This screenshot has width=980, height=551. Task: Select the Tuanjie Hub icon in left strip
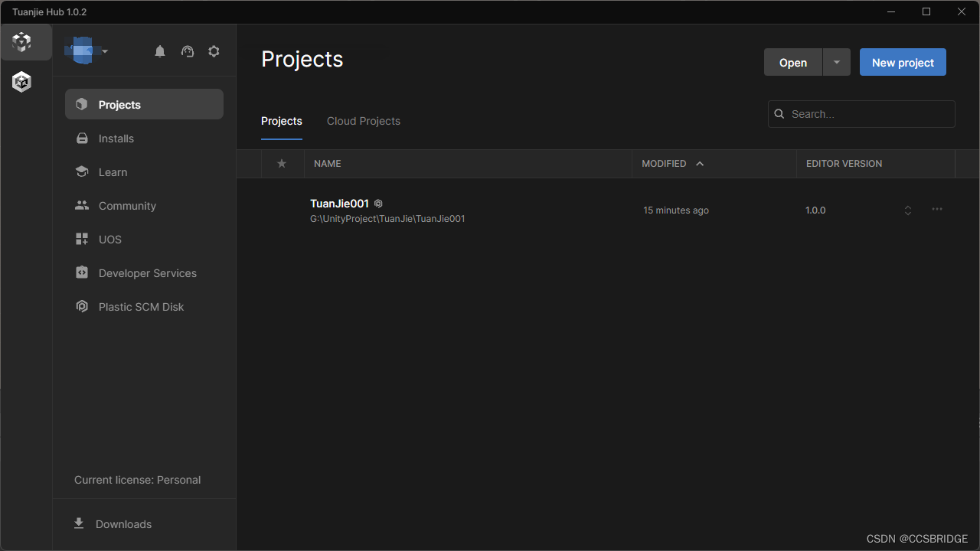[x=22, y=42]
